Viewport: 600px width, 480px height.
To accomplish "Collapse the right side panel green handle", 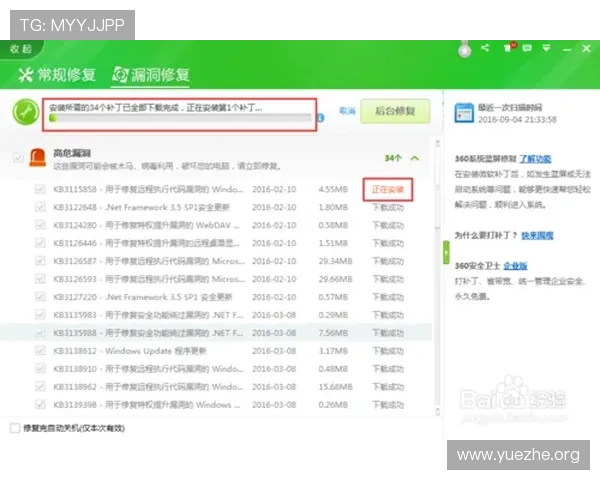I will pos(446,252).
